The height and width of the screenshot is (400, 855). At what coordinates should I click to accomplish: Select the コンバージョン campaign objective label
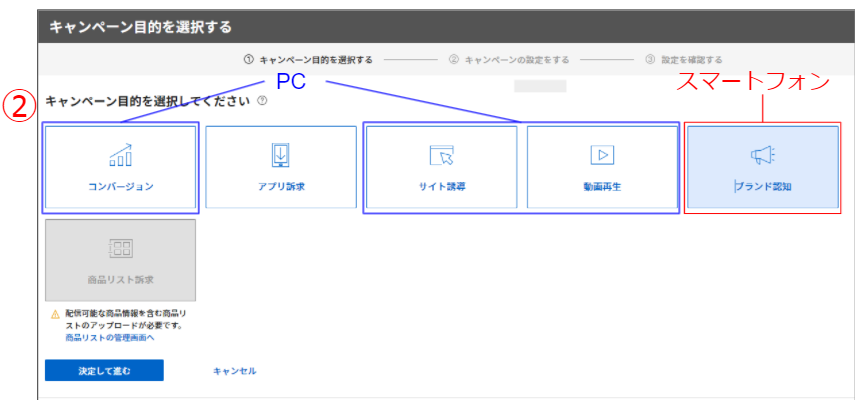[x=120, y=187]
